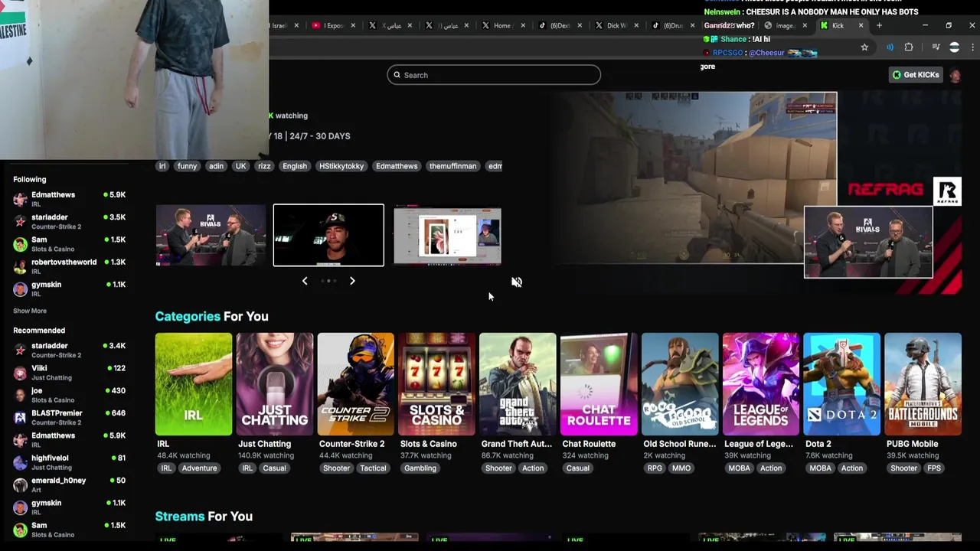
Task: Click the FPS tag under PUBG Mobile
Action: [x=934, y=468]
